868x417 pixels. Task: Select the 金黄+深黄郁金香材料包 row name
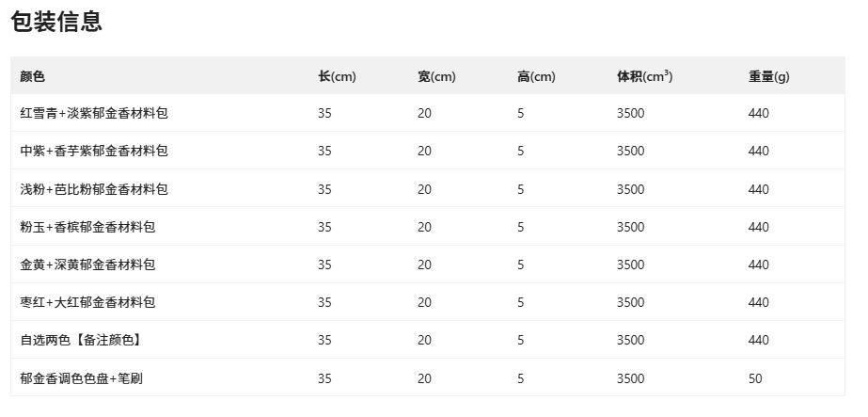(x=87, y=265)
